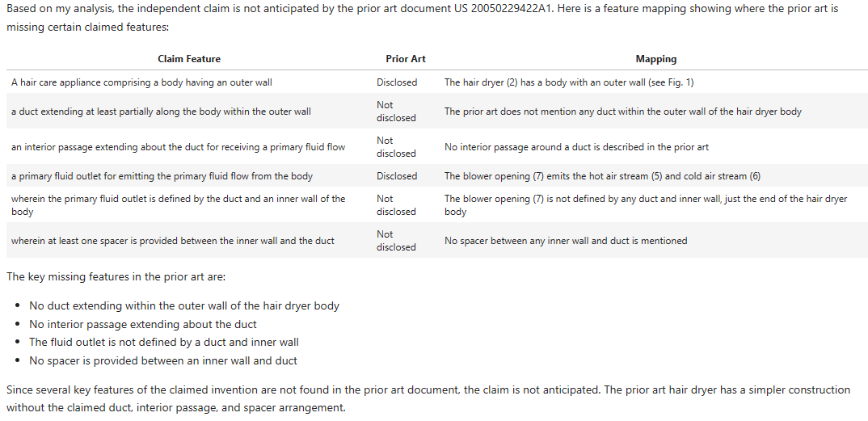The image size is (868, 421).
Task: Select bullet 'No spacer is provided'
Action: 163,361
